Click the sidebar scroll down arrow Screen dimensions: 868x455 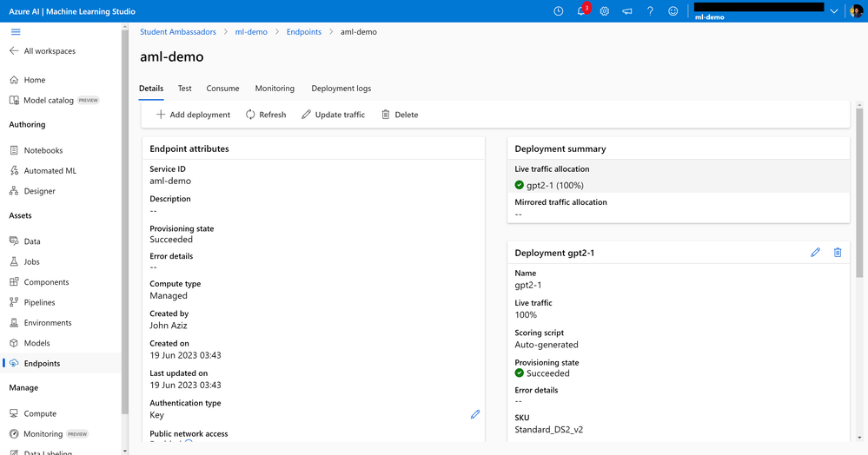[125, 452]
